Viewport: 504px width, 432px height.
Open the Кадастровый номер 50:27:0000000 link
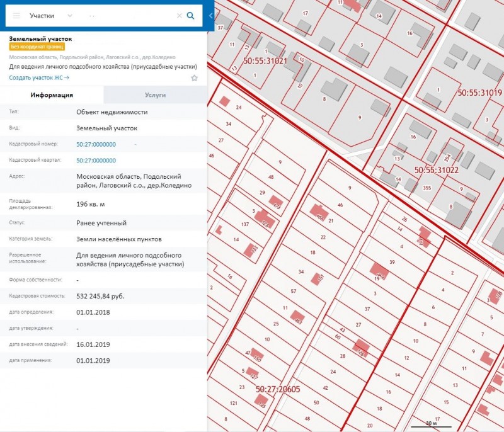point(96,145)
